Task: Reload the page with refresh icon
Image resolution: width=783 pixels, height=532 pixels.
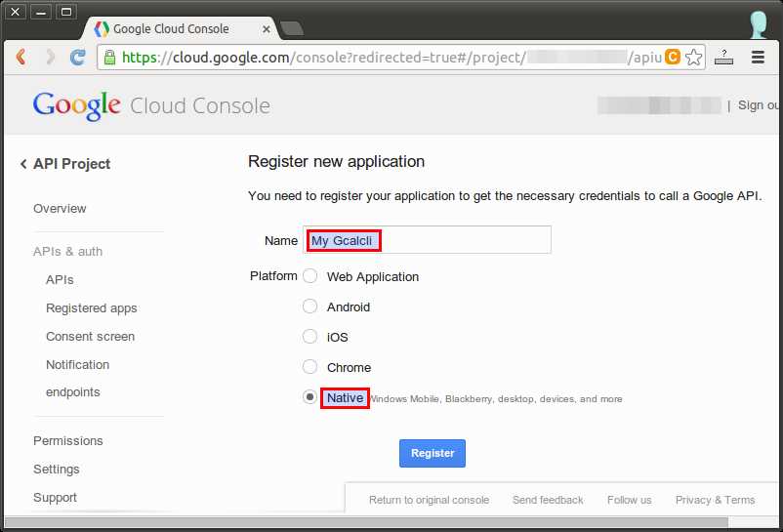Action: pyautogui.click(x=77, y=58)
